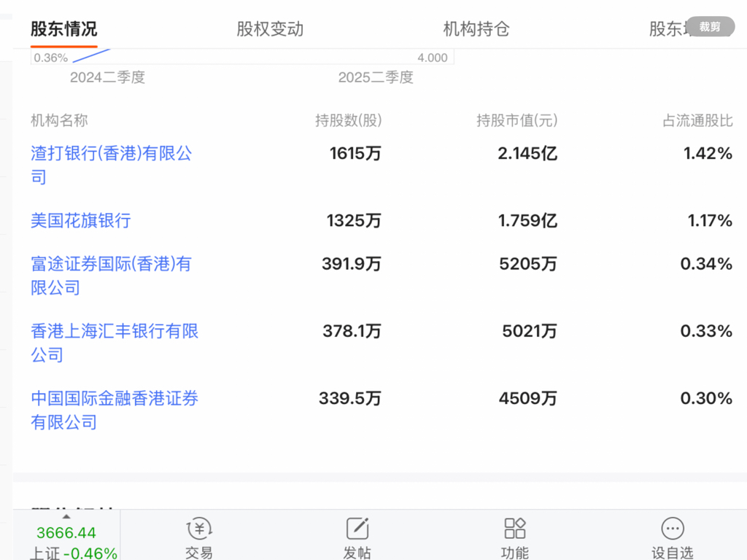Tap the 裁剪 crop button
This screenshot has height=560, width=747.
pos(710,27)
